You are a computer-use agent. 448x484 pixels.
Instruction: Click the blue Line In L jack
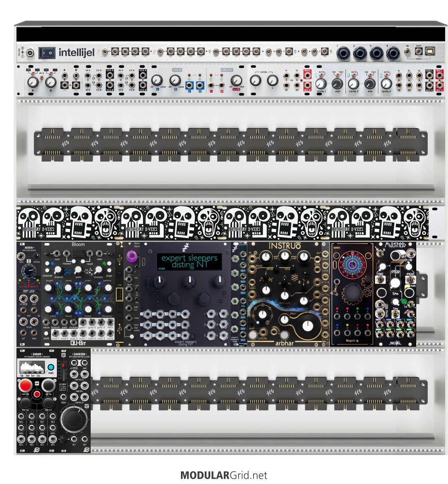pyautogui.click(x=189, y=85)
